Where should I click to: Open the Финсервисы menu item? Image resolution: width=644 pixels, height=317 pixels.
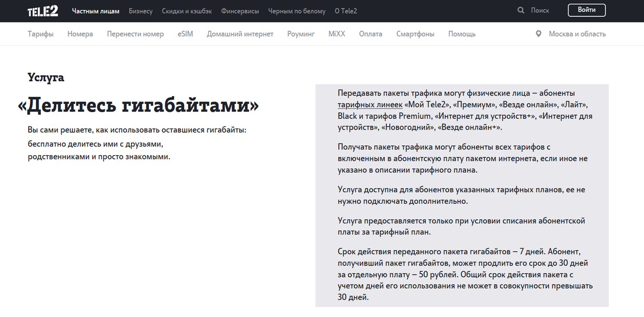[x=240, y=11]
